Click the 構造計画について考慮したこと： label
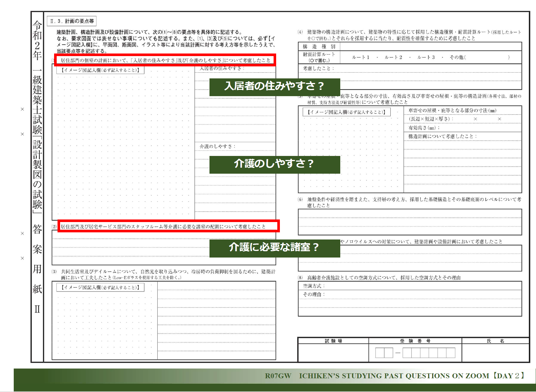Viewport: 536px width, 392px height. (x=443, y=136)
